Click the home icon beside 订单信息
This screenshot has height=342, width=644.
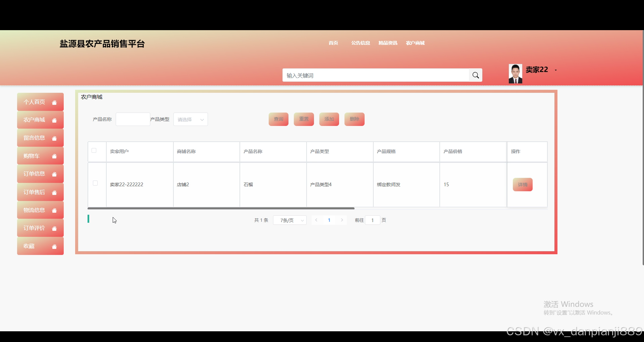54,174
